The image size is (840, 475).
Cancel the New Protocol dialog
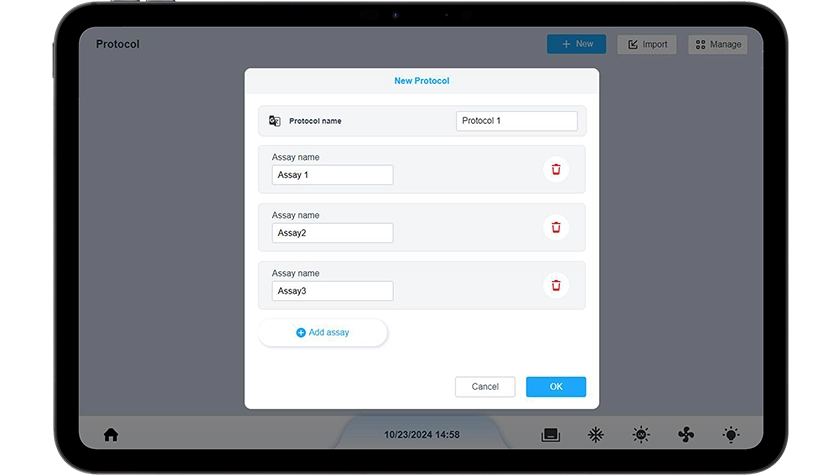(x=485, y=387)
